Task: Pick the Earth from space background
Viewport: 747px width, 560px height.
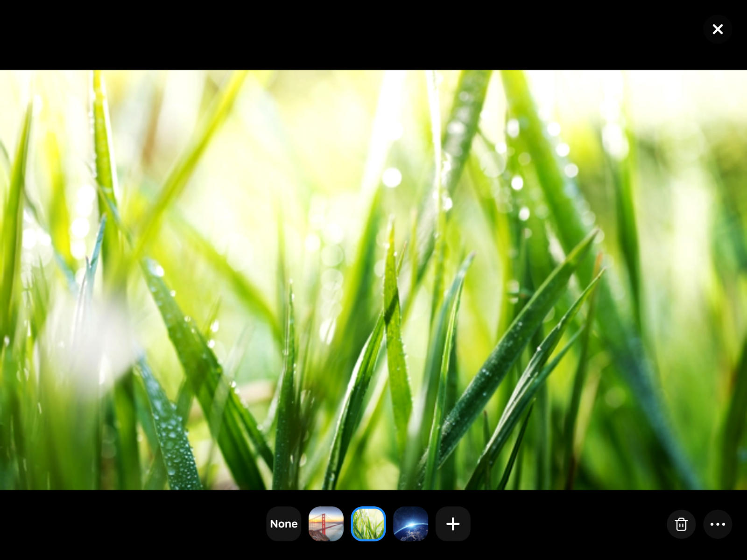Action: click(410, 524)
